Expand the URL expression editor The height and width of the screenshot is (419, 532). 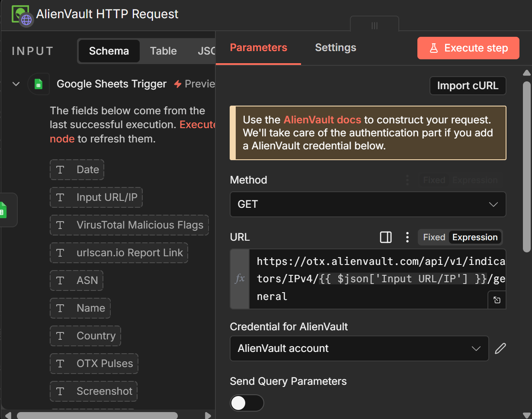point(497,300)
